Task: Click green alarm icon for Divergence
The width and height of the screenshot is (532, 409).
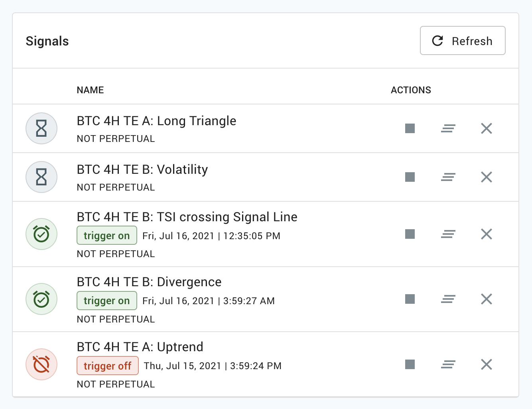Action: pyautogui.click(x=41, y=299)
